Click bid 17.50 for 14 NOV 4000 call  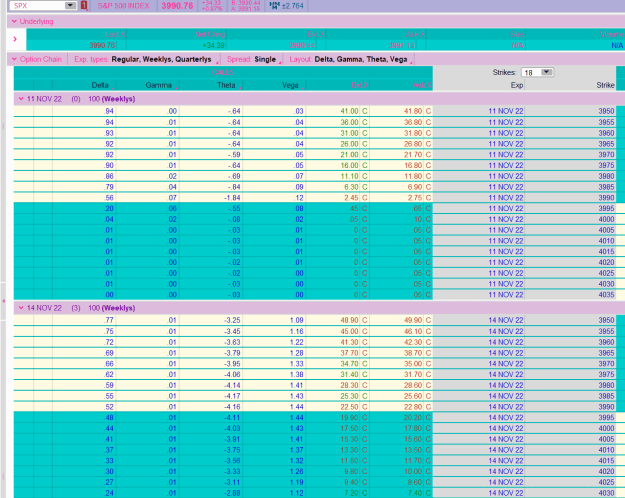tap(349, 428)
